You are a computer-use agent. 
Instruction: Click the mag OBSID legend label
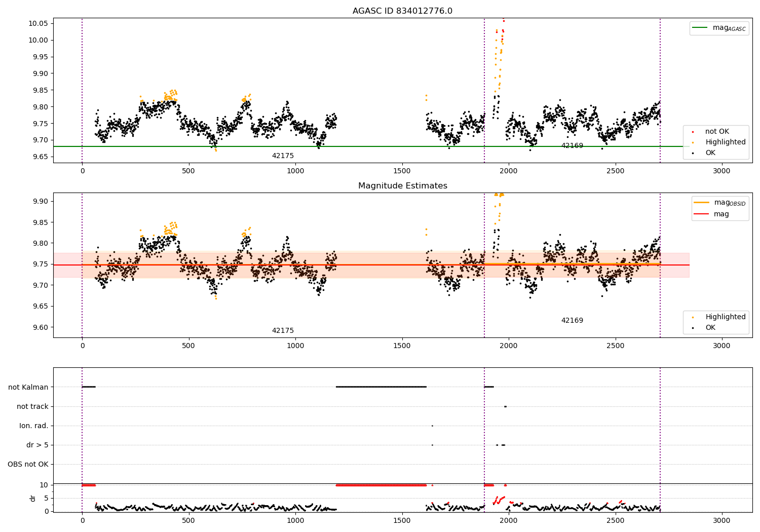coord(730,203)
